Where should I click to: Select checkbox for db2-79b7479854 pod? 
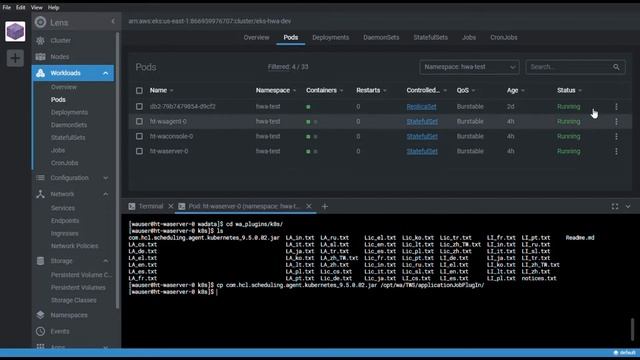pyautogui.click(x=139, y=107)
